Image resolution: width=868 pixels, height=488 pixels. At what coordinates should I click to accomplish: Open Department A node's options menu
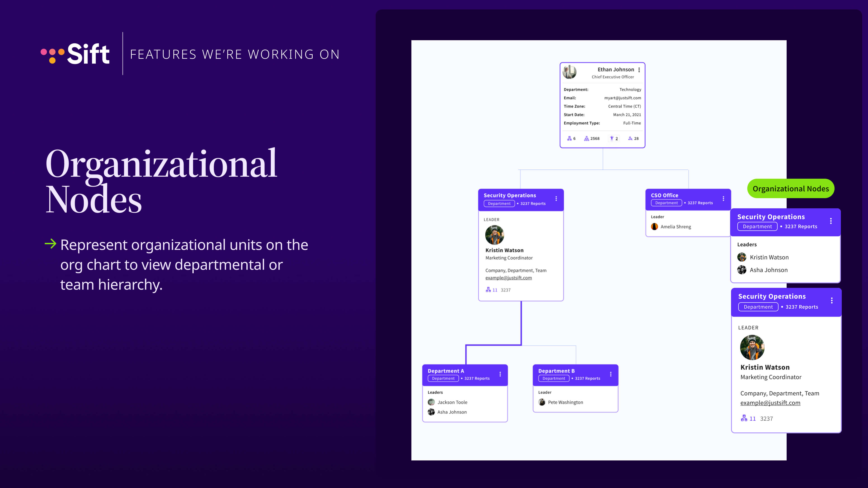(500, 374)
